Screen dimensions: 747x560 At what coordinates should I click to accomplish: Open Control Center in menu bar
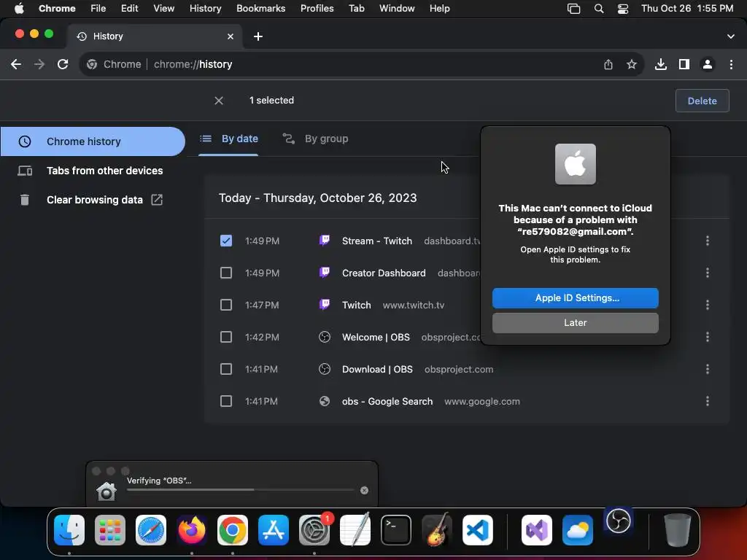tap(623, 9)
